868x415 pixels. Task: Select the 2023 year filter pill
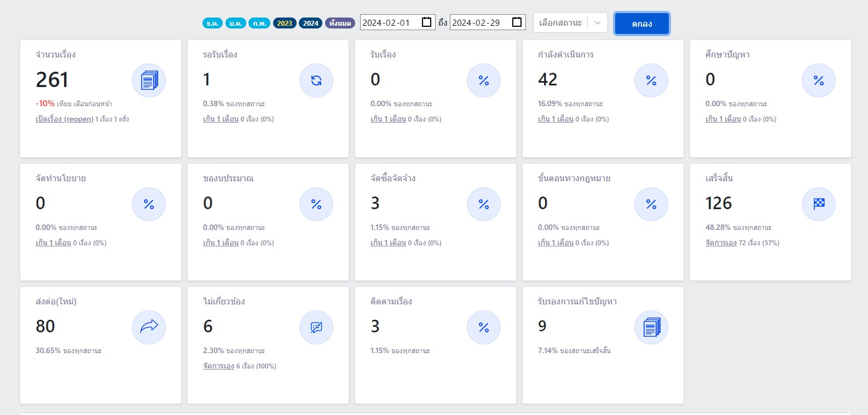[x=285, y=23]
